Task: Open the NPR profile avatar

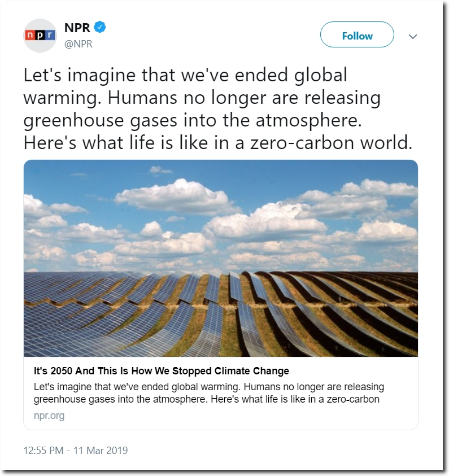Action: [40, 36]
